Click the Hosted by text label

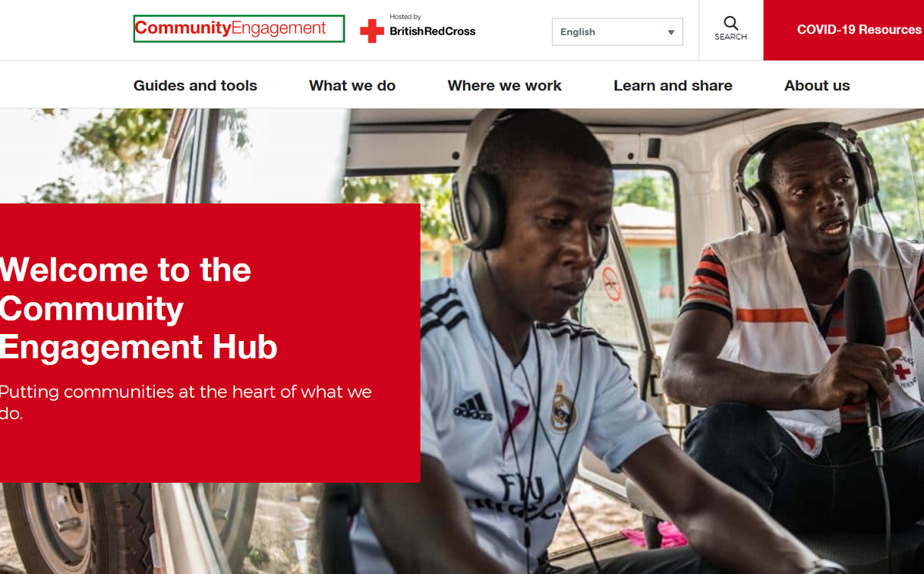coord(405,17)
